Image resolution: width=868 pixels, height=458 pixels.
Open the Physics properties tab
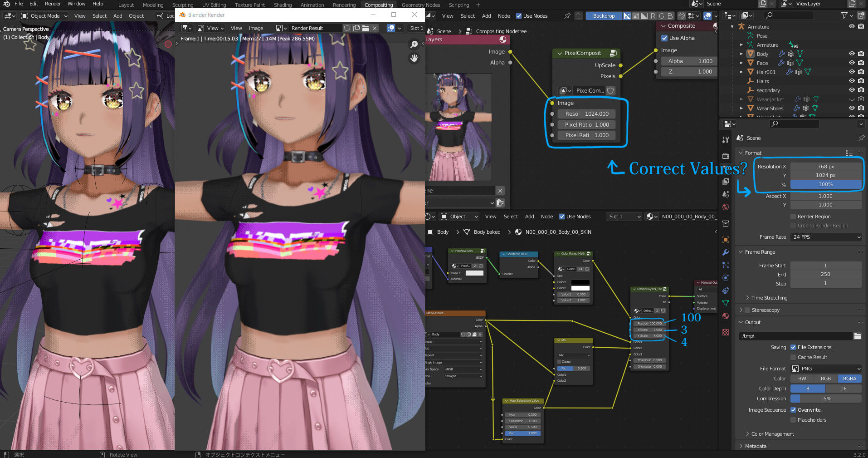pos(726,278)
